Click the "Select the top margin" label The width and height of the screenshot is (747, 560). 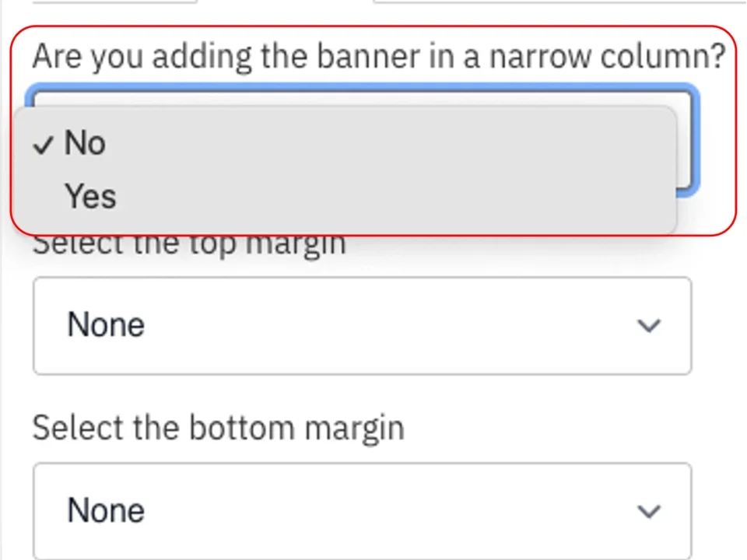[189, 242]
